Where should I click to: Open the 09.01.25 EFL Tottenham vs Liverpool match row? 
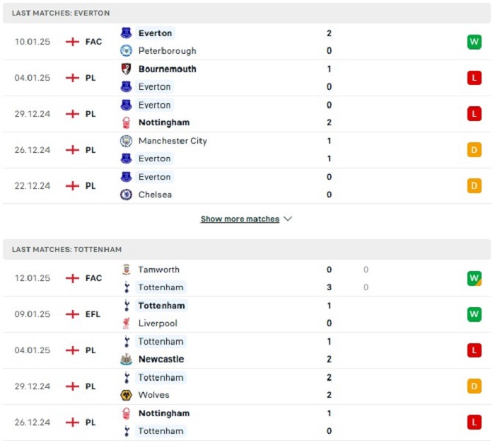coord(247,314)
